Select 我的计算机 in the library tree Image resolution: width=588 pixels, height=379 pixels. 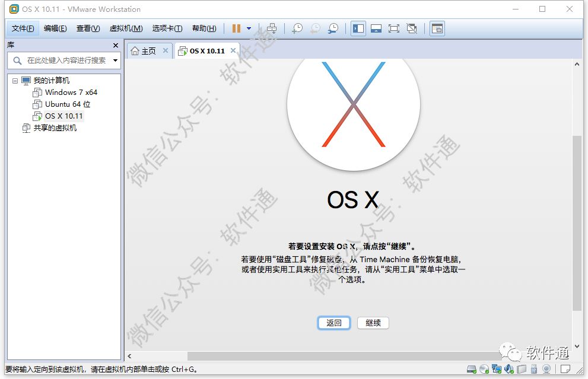pos(51,80)
